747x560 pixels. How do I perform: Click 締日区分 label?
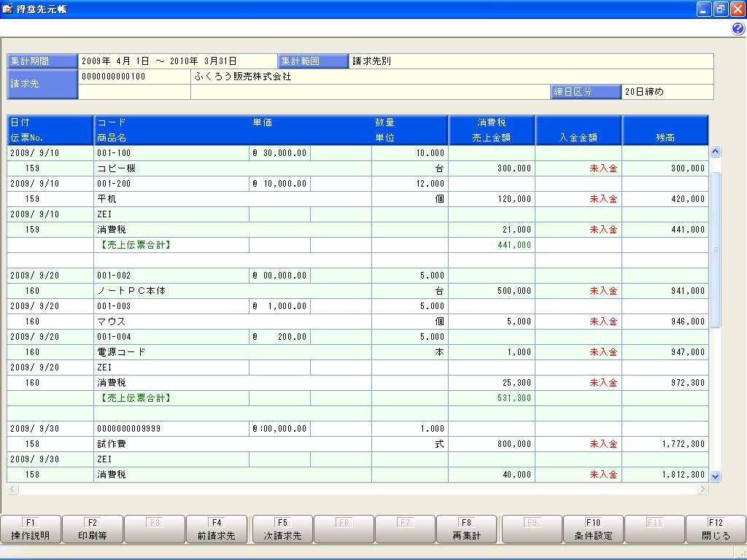586,91
